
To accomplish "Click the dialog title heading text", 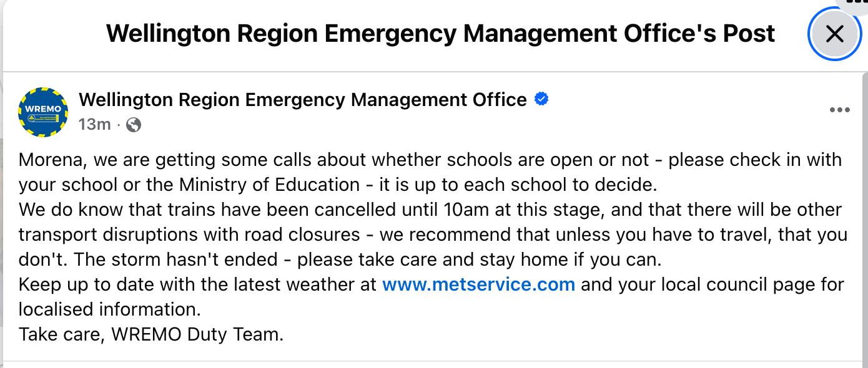I will [440, 33].
